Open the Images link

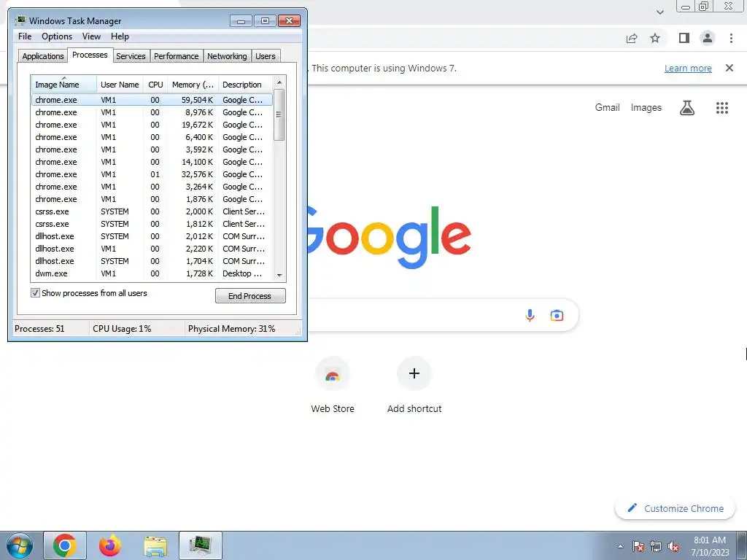click(646, 108)
